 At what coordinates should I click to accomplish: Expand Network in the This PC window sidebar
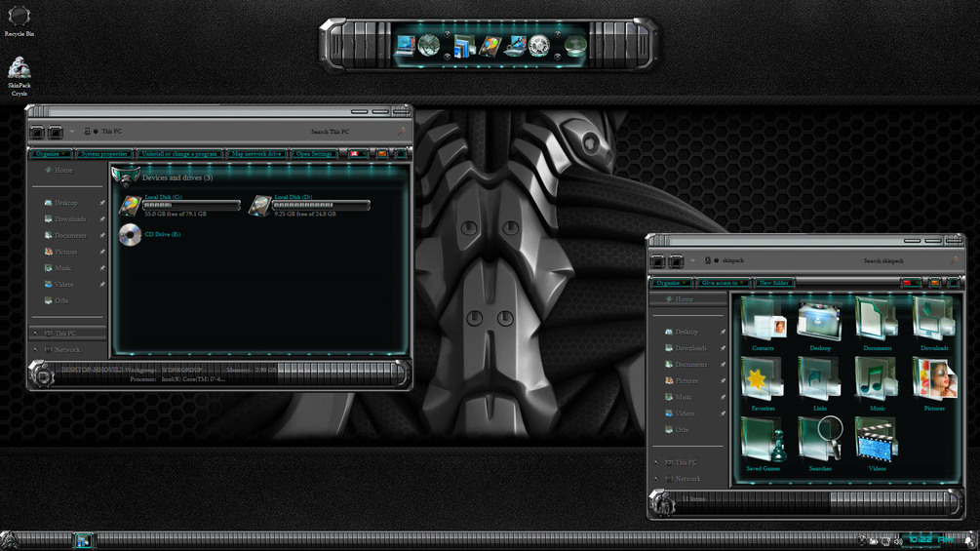[36, 350]
